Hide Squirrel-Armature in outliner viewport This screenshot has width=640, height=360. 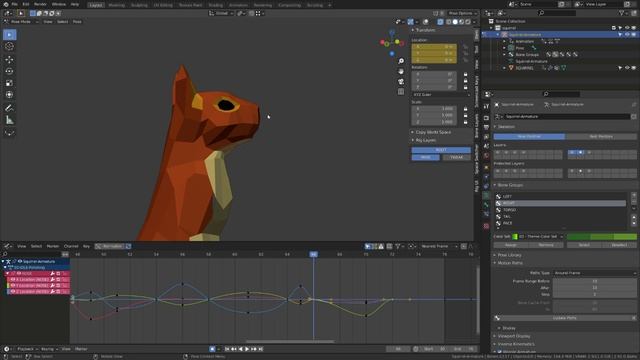(x=627, y=35)
